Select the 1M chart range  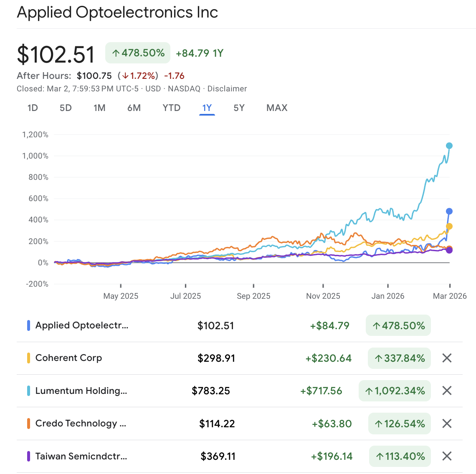[99, 108]
